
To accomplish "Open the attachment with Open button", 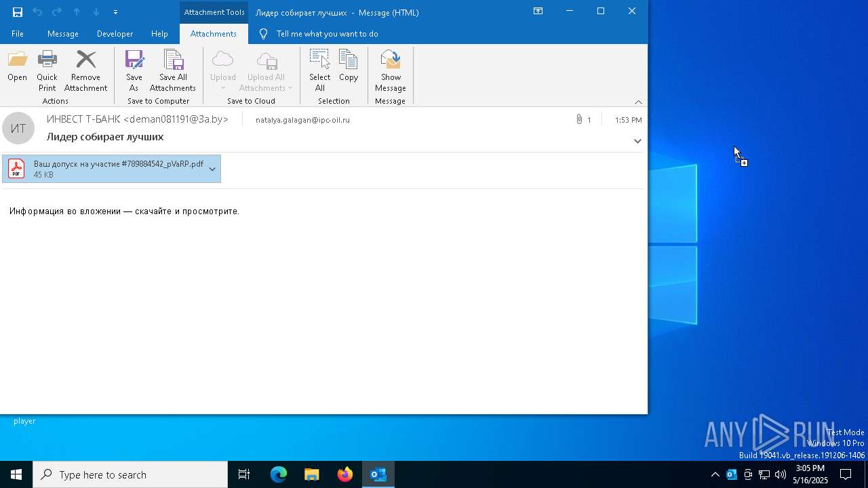I will pos(18,70).
